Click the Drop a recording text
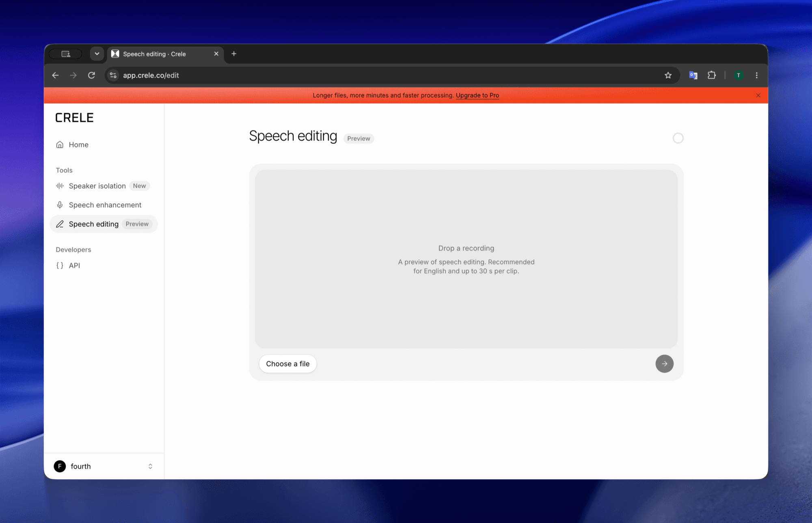 pos(466,248)
